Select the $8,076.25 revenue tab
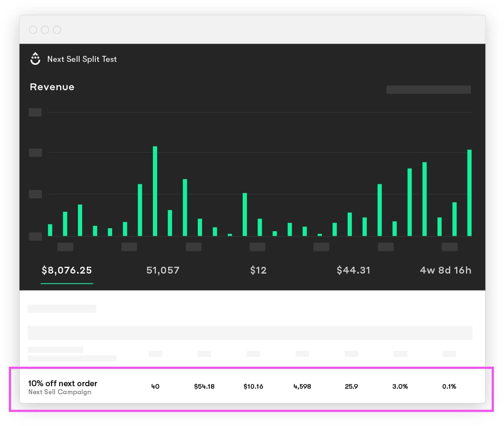Screen dimensions: 504x426 coord(66,270)
